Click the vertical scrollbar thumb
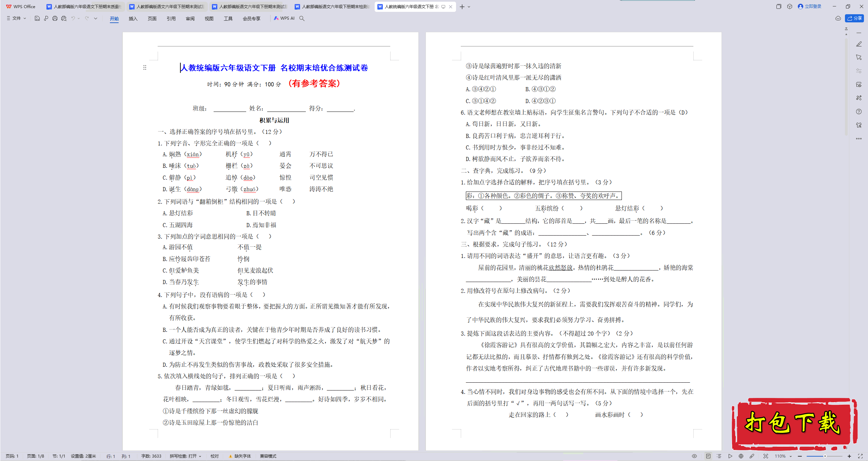The image size is (868, 461). click(x=846, y=86)
